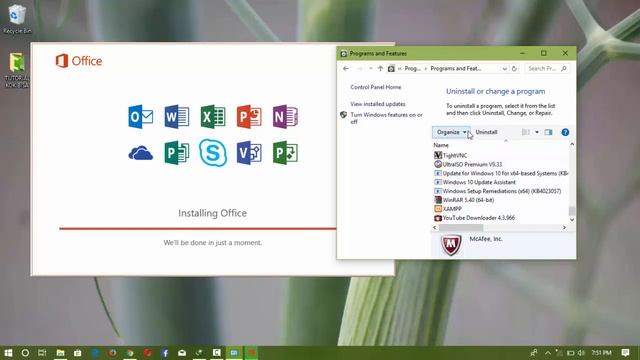The height and width of the screenshot is (360, 640).
Task: Click scroll down arrow of program list
Action: (x=572, y=220)
